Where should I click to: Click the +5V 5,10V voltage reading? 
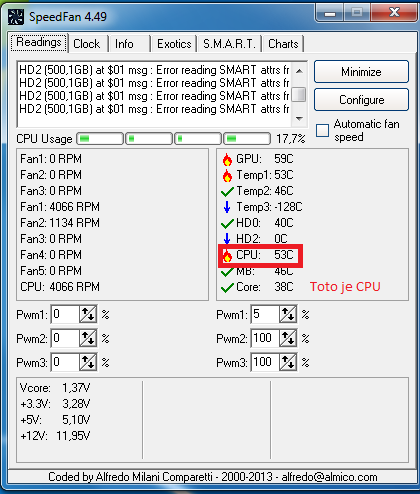[55, 420]
